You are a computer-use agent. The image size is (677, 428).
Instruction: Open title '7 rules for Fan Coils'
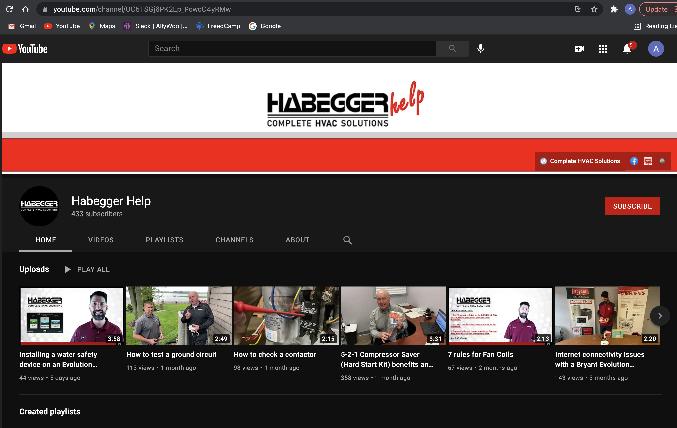481,355
